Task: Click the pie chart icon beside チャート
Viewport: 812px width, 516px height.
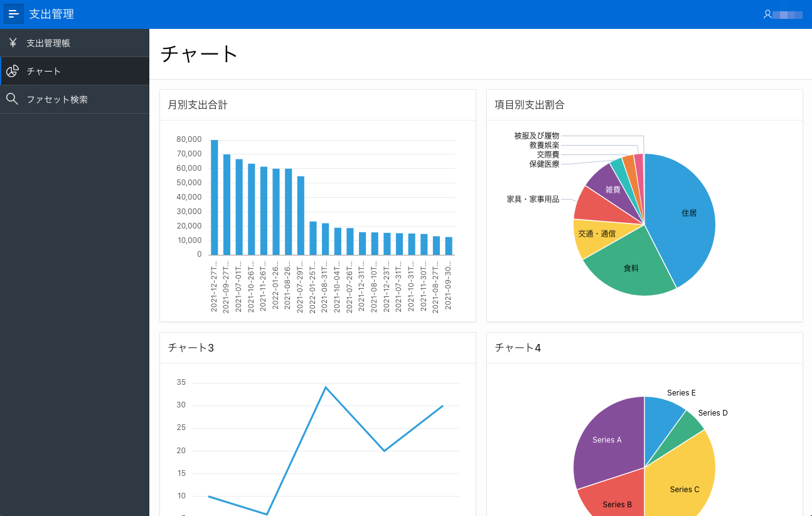Action: pos(13,71)
